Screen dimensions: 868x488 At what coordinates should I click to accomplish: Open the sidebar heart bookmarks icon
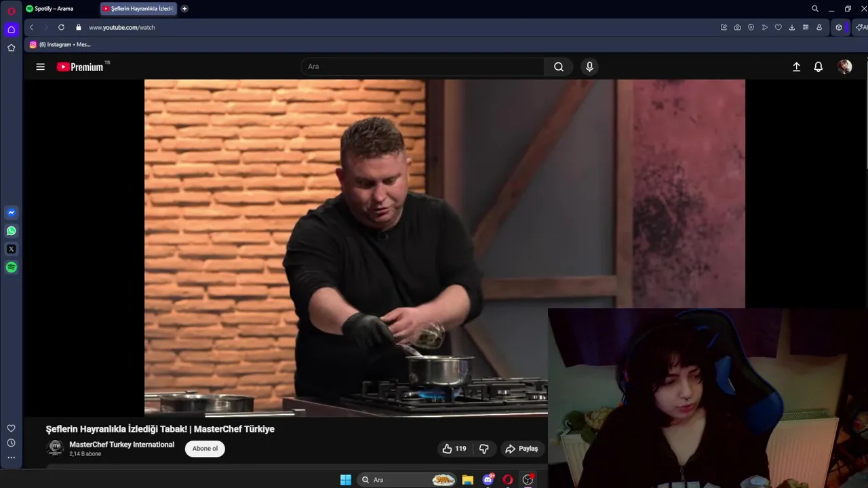click(11, 428)
